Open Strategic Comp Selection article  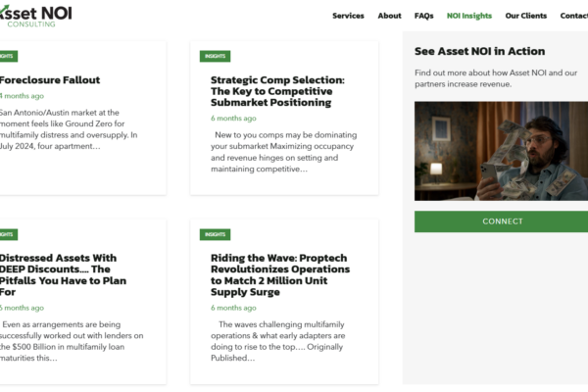pos(277,91)
